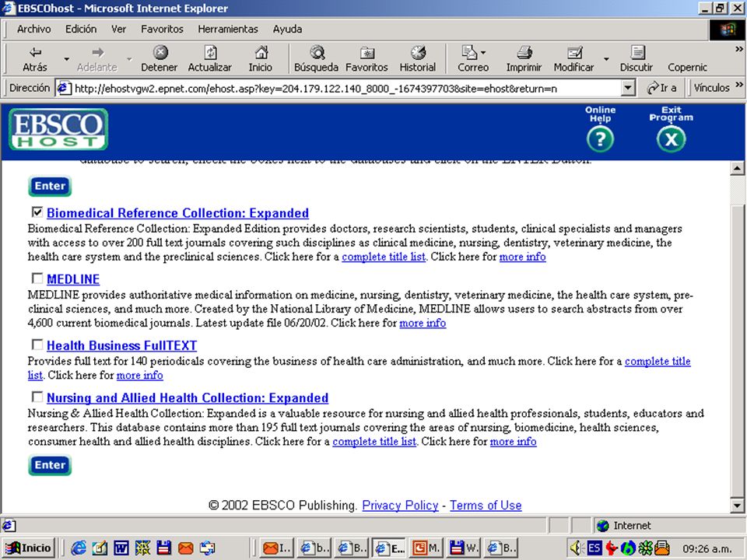Print the page with Imprimir
The width and height of the screenshot is (747, 560).
(x=524, y=59)
